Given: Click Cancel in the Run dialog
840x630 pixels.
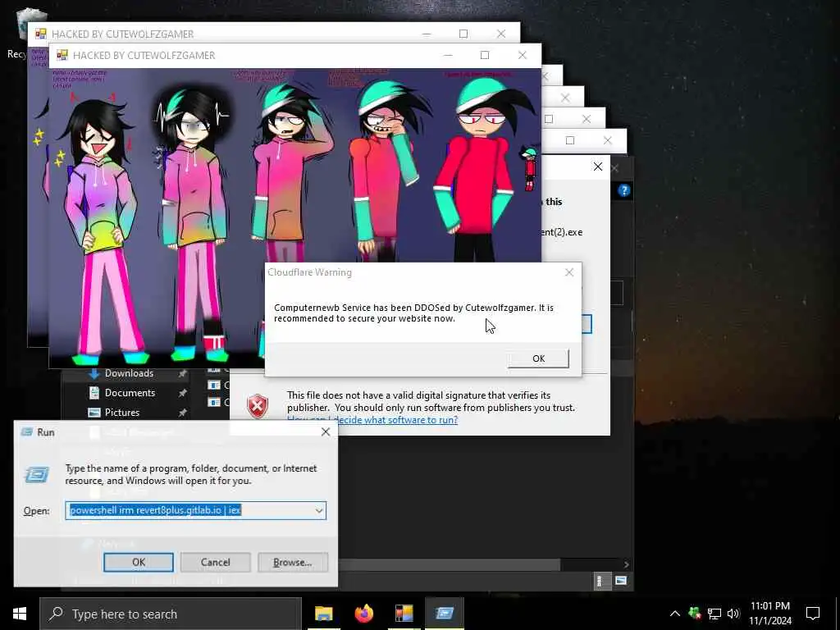Looking at the screenshot, I should coord(216,562).
